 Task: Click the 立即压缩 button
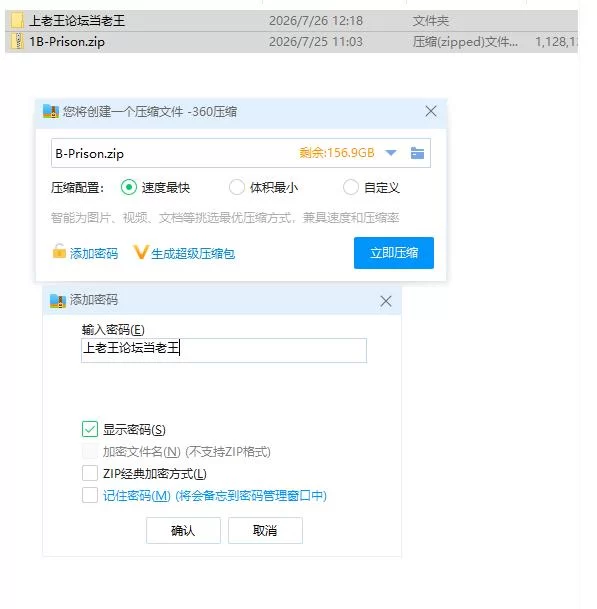(x=394, y=253)
